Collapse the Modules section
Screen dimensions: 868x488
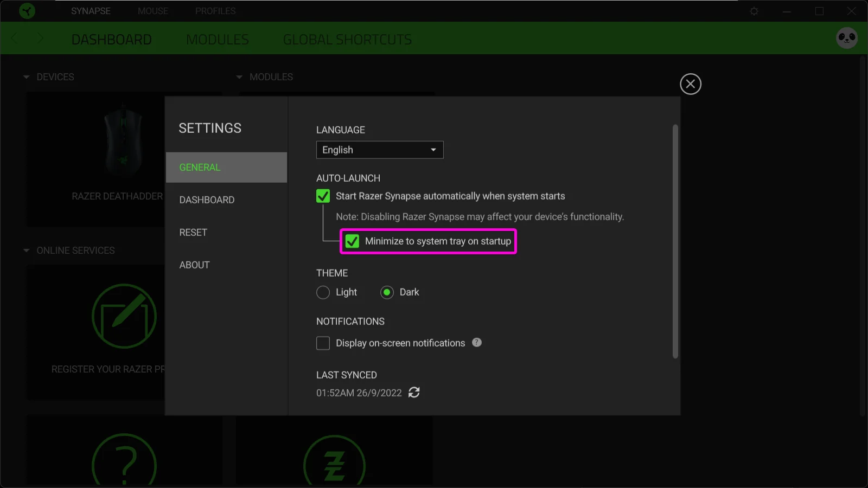[239, 77]
